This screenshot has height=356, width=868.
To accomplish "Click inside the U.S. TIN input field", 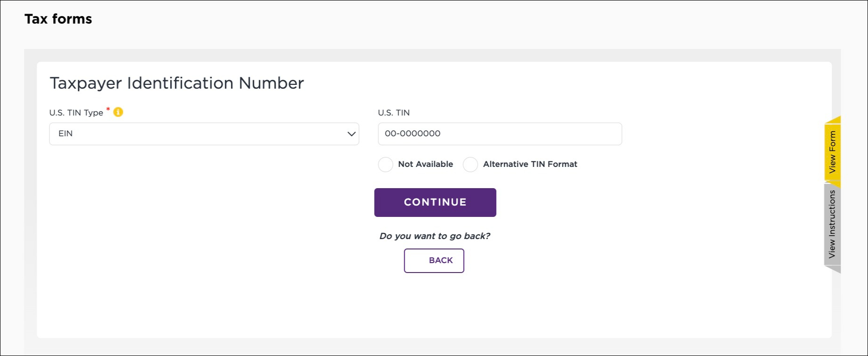I will (500, 134).
